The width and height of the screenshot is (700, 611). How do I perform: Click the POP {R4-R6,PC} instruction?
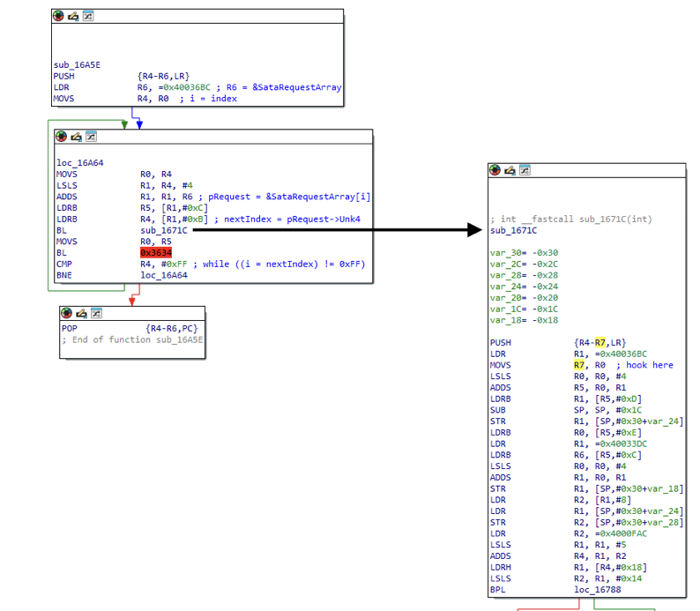click(x=130, y=329)
